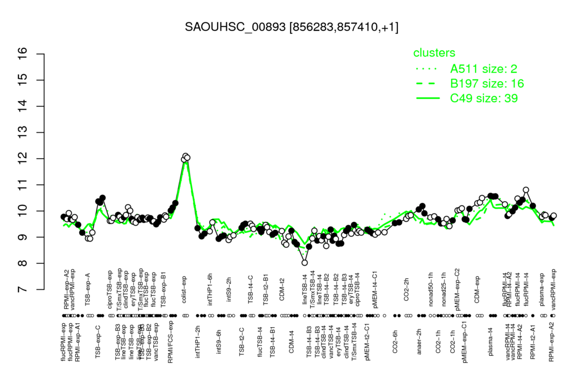Click the 'pMEM-t2-C1' lower-row label
The width and height of the screenshot is (588, 368).
[367, 342]
